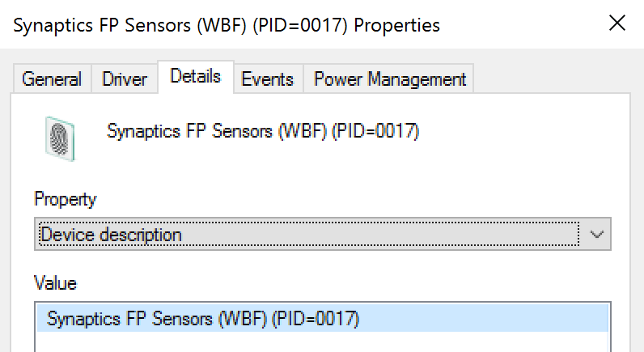
Task: Click the window title bar text
Action: (x=227, y=25)
